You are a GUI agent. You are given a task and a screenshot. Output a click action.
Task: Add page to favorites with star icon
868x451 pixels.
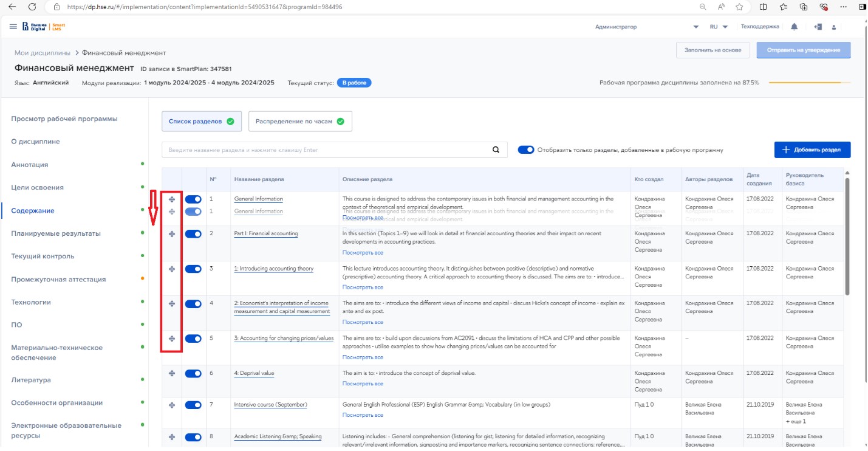click(x=739, y=7)
